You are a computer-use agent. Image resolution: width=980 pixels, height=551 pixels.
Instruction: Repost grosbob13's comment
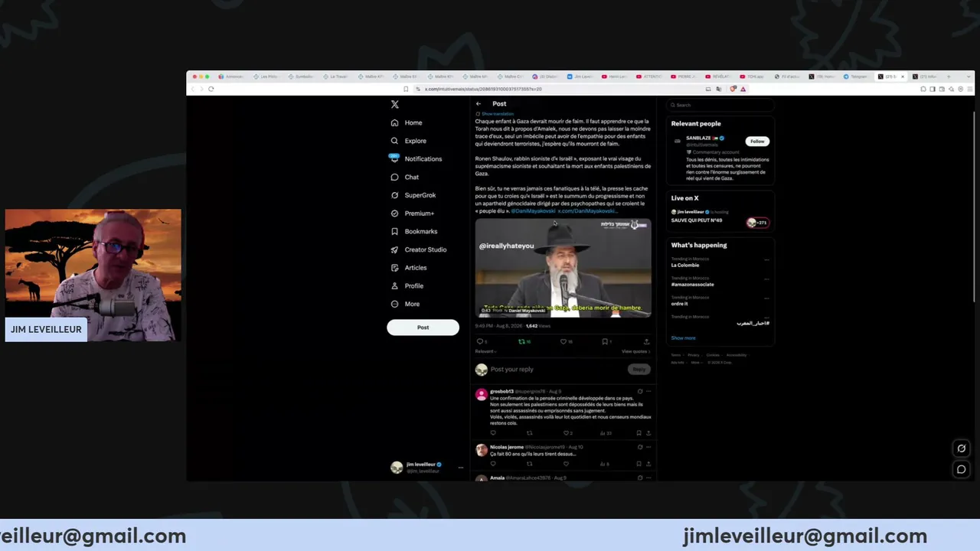529,433
